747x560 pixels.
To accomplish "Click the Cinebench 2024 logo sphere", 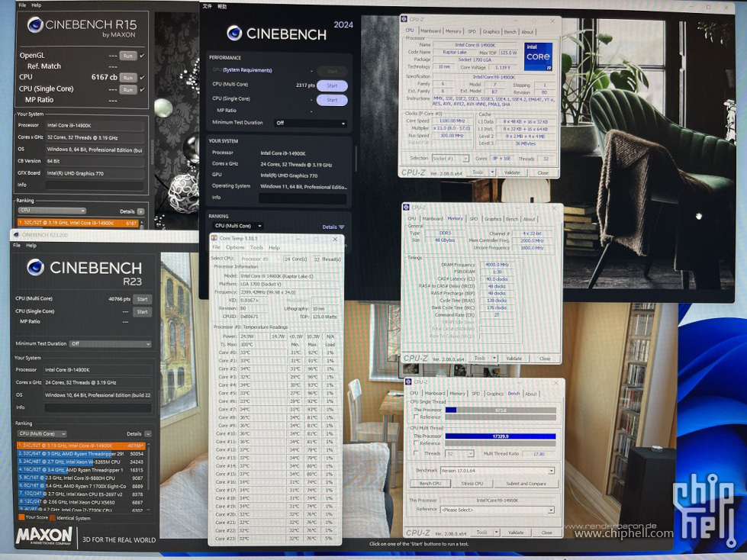I will 234,34.
